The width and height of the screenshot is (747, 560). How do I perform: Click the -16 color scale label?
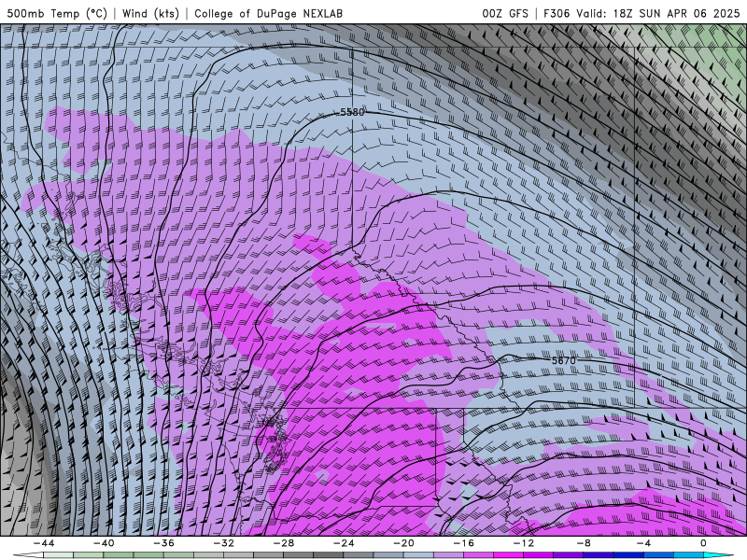(464, 543)
